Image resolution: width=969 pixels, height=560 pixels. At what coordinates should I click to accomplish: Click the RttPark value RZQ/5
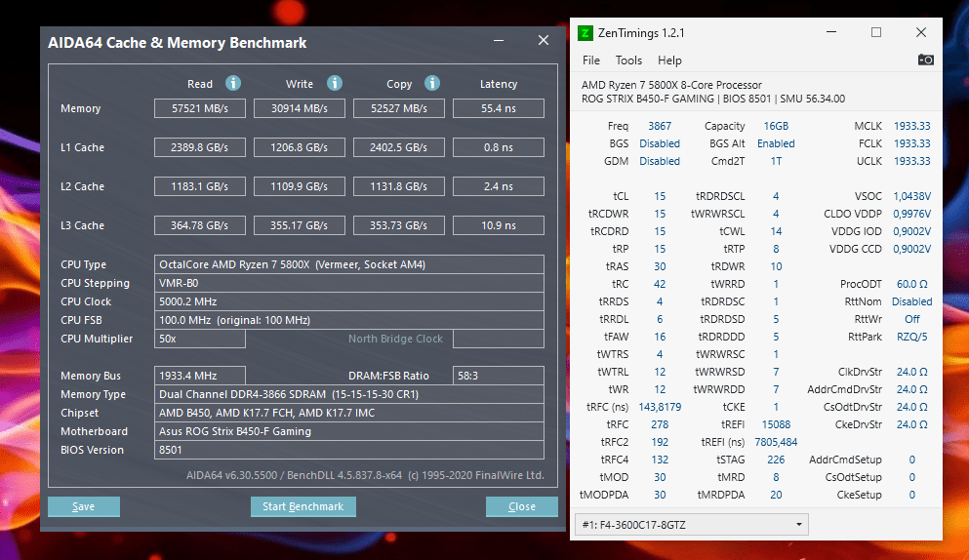[911, 337]
